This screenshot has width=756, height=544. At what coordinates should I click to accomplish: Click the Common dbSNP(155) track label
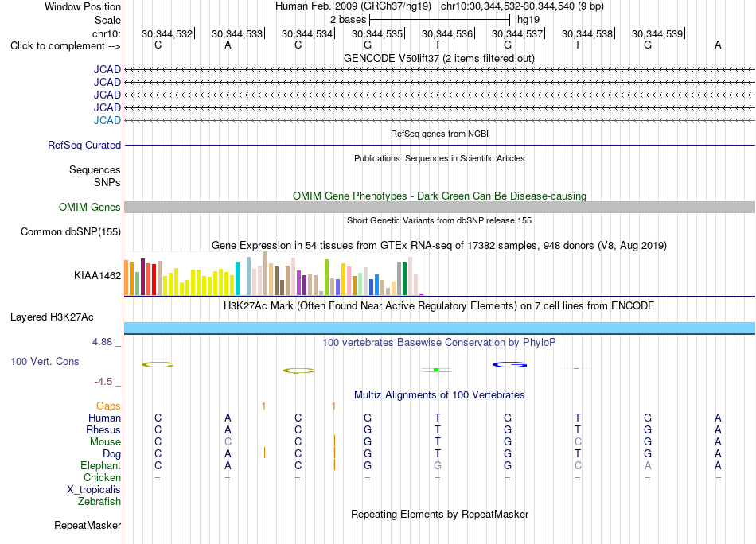click(71, 231)
